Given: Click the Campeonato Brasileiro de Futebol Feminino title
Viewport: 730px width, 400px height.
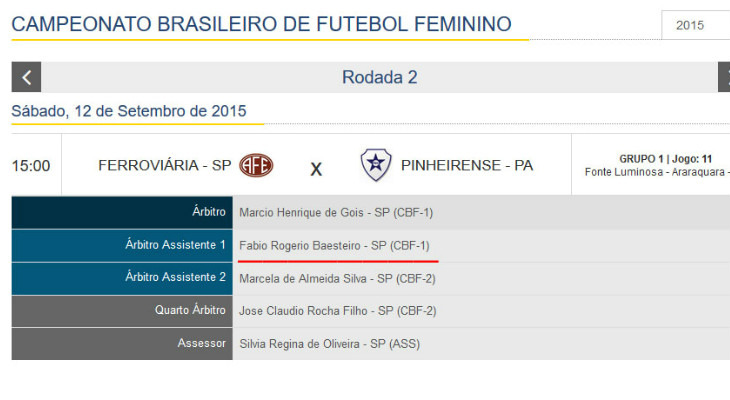Looking at the screenshot, I should pos(261,24).
